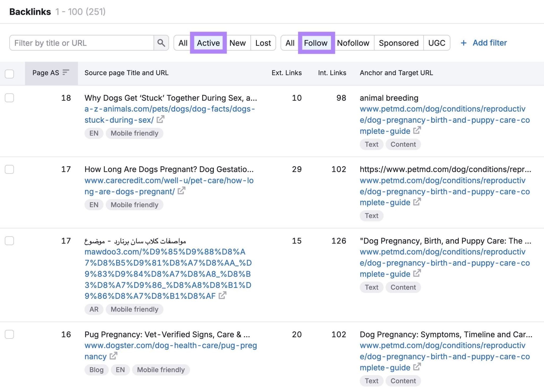Select the Sponsored link type filter

tap(399, 43)
